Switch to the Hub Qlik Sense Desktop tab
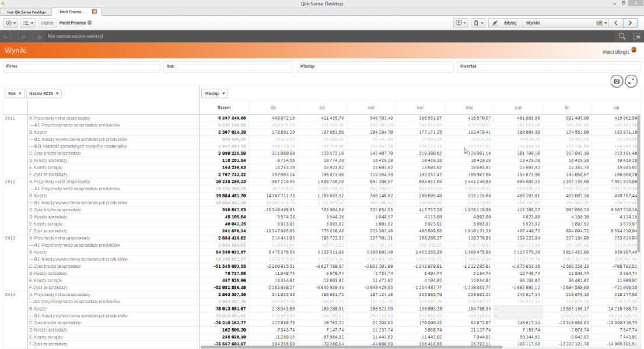The width and height of the screenshot is (644, 349). [x=24, y=12]
